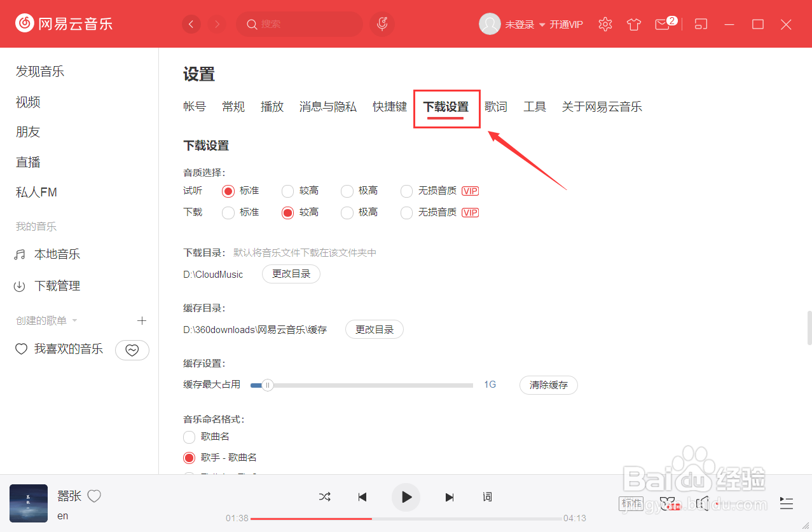This screenshot has width=812, height=532.
Task: Expand the 未登录 account dropdown
Action: point(542,25)
